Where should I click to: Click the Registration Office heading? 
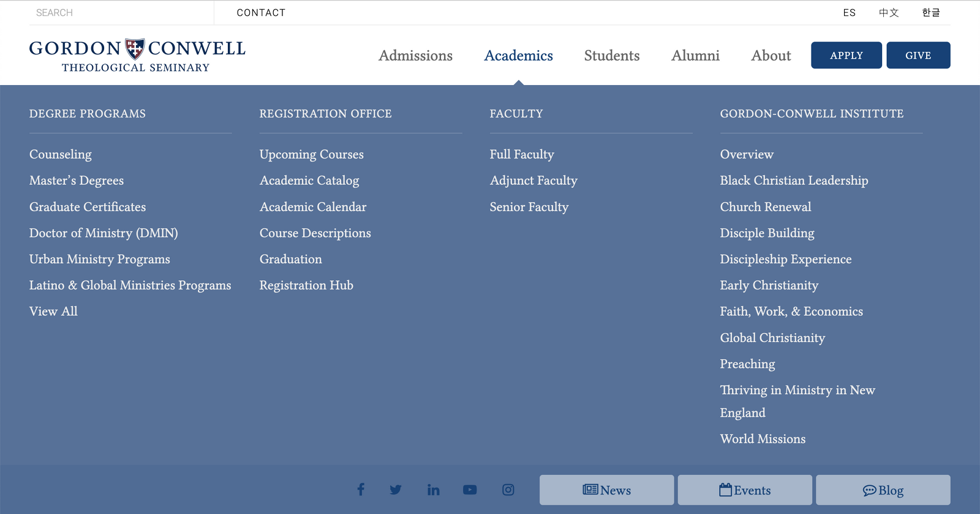pos(325,114)
